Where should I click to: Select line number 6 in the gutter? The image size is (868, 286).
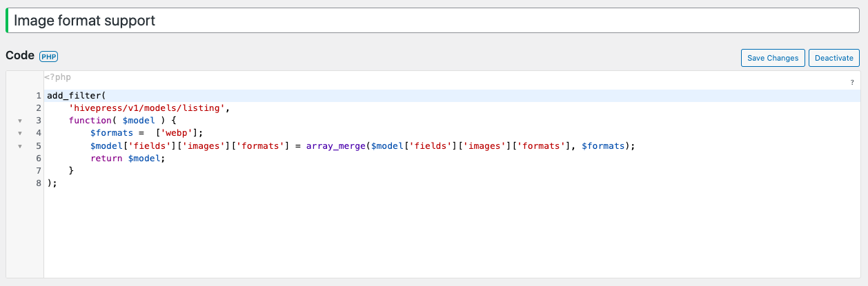point(39,158)
